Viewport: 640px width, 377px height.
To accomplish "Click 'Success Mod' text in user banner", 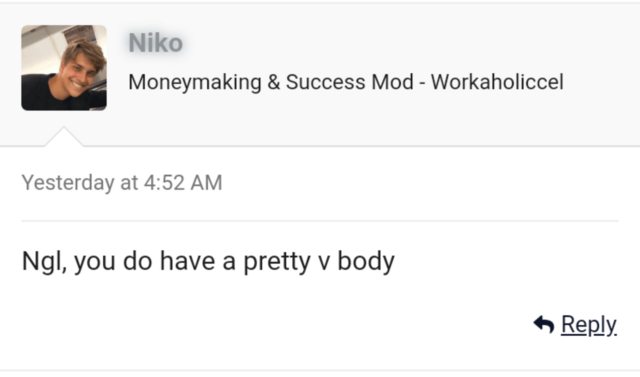I will 350,82.
